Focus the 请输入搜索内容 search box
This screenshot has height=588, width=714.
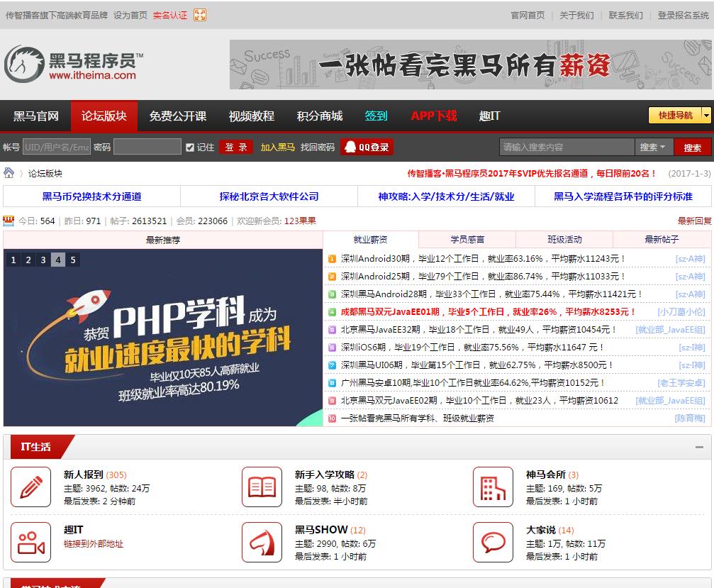pyautogui.click(x=567, y=147)
